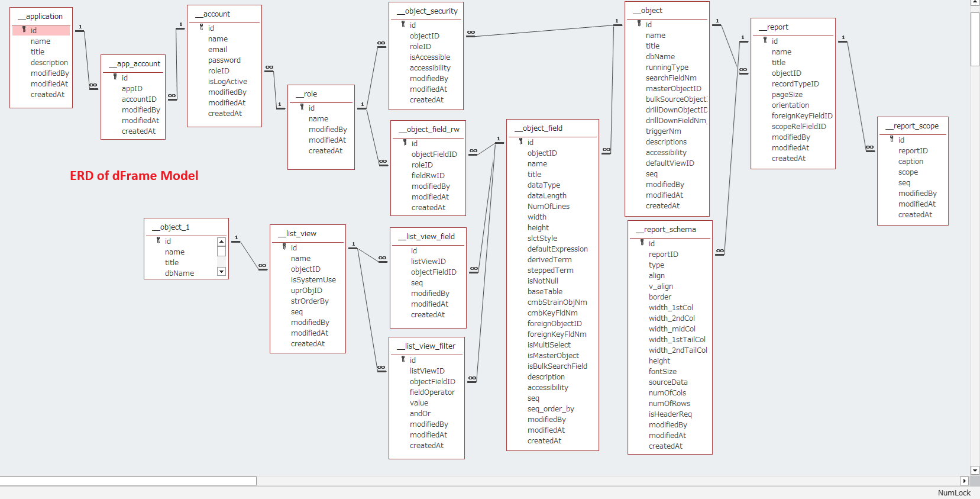Select 'fieldRwID' field in __object_field_rw
The height and width of the screenshot is (499, 980).
point(428,175)
